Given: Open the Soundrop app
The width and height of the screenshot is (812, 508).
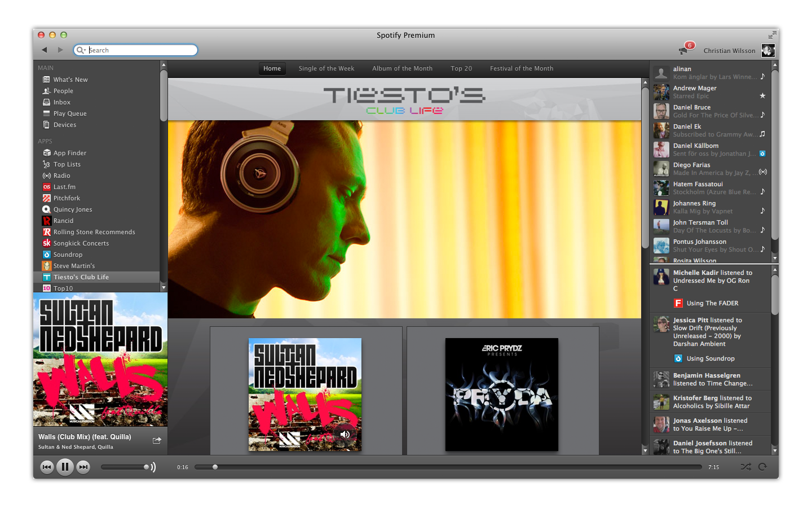Looking at the screenshot, I should pyautogui.click(x=63, y=255).
